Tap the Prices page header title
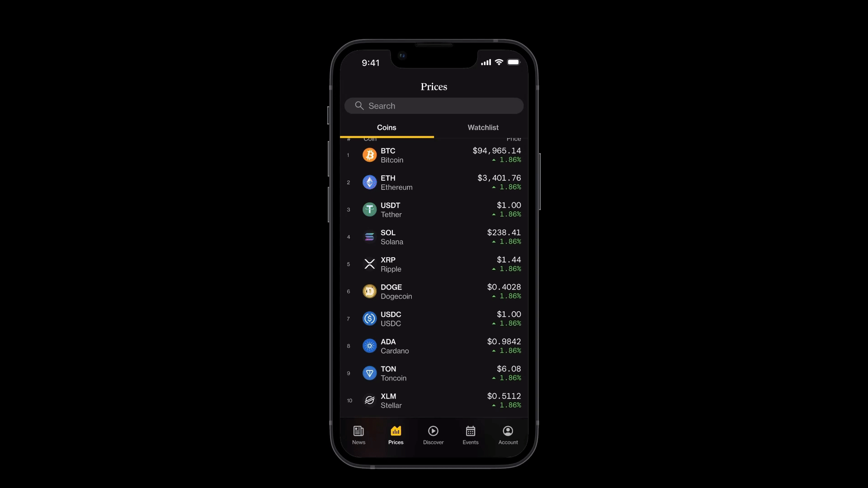The image size is (868, 488). [434, 86]
